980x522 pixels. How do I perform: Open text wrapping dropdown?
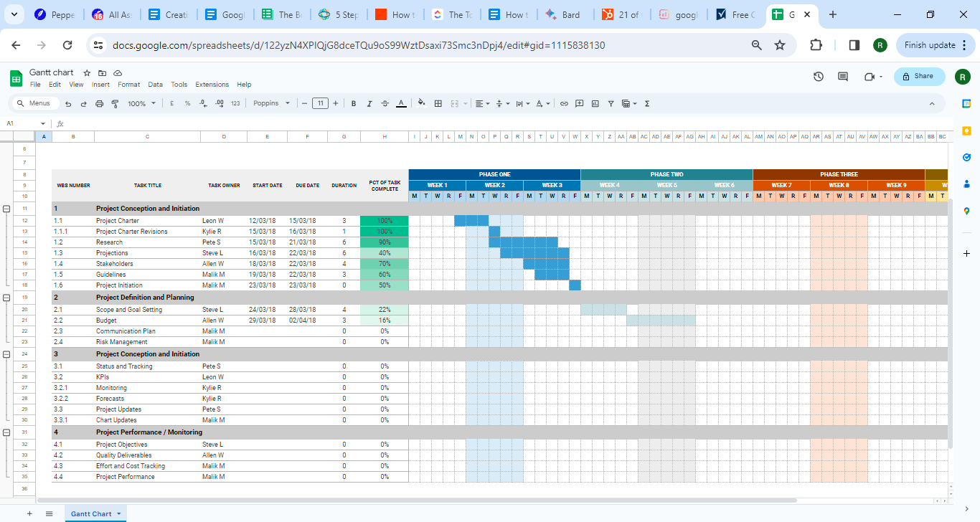pos(522,103)
